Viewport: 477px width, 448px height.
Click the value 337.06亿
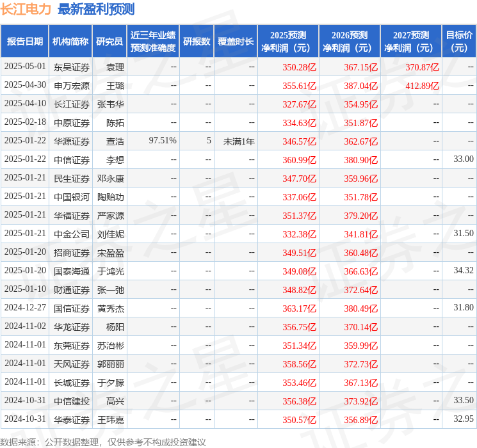coord(300,197)
